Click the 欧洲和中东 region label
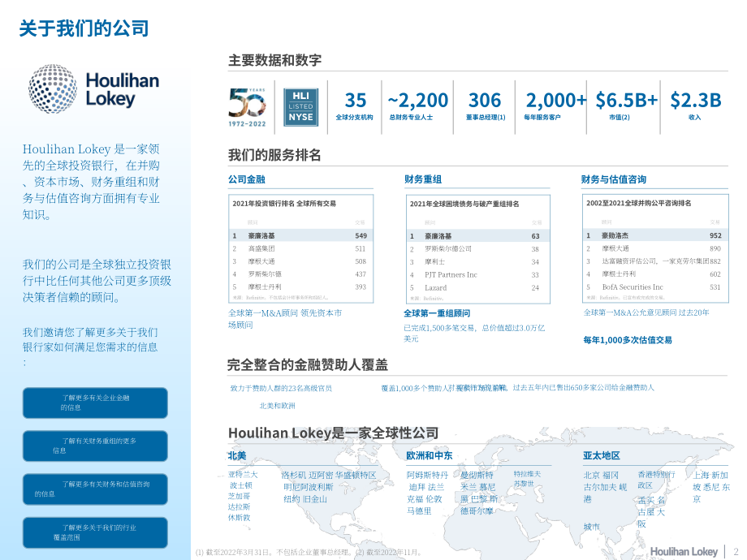Image resolution: width=747 pixels, height=560 pixels. click(x=430, y=456)
